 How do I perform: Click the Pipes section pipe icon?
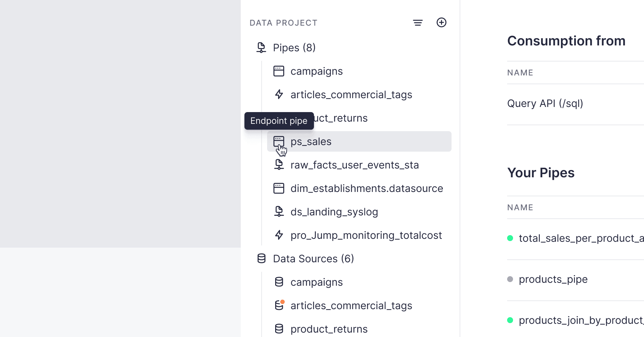coord(261,48)
